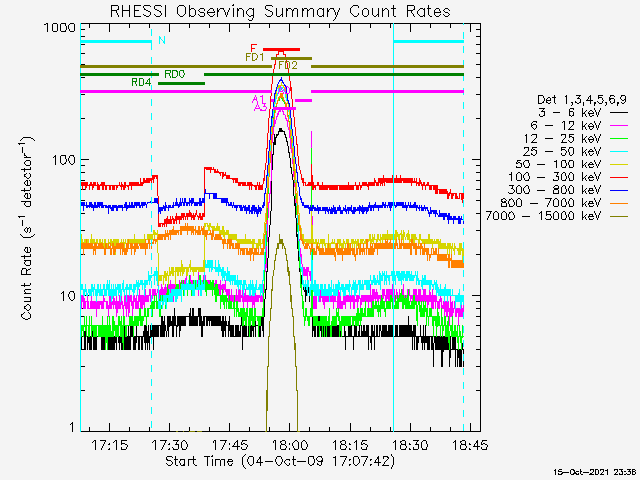The height and width of the screenshot is (480, 640).
Task: Click the 17:15 time axis label
Action: (x=109, y=444)
